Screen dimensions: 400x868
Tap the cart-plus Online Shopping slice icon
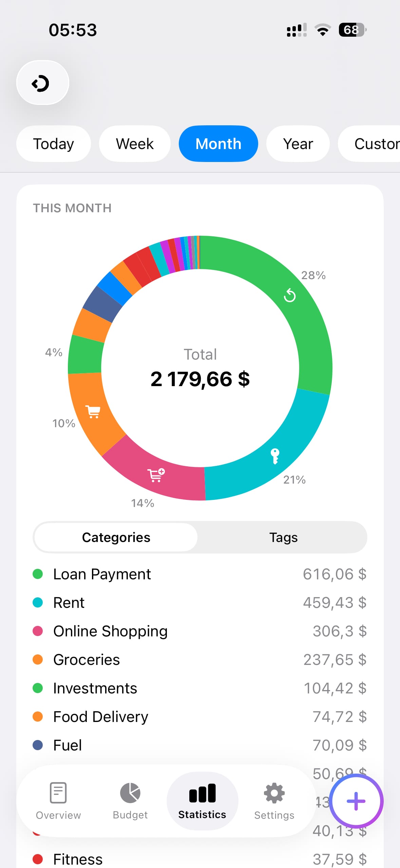point(156,475)
